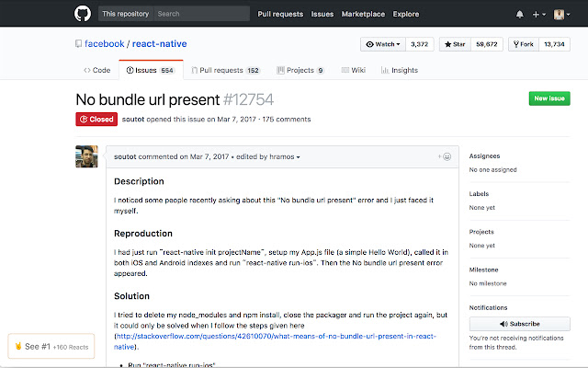588x368 pixels.
Task: Click the 'See #1 +160 Reacts' popup
Action: [x=51, y=346]
